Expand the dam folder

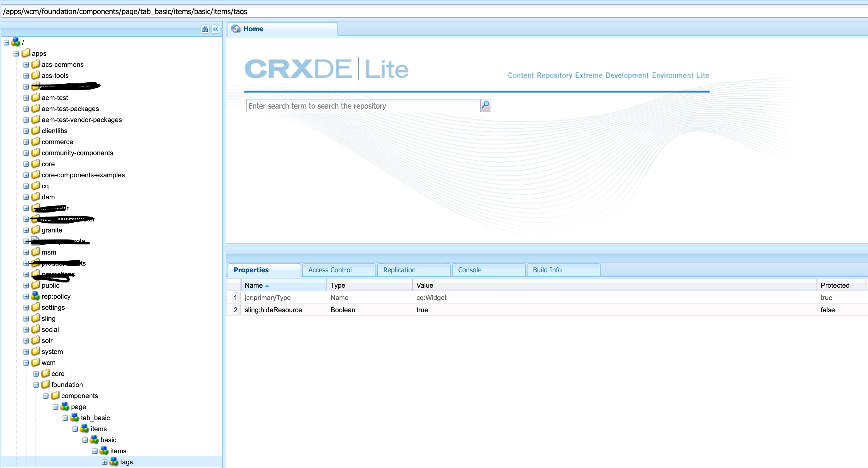pos(26,197)
